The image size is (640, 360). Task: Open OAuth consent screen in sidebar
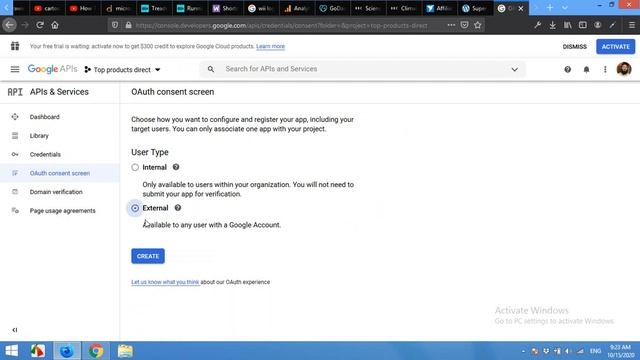click(60, 173)
